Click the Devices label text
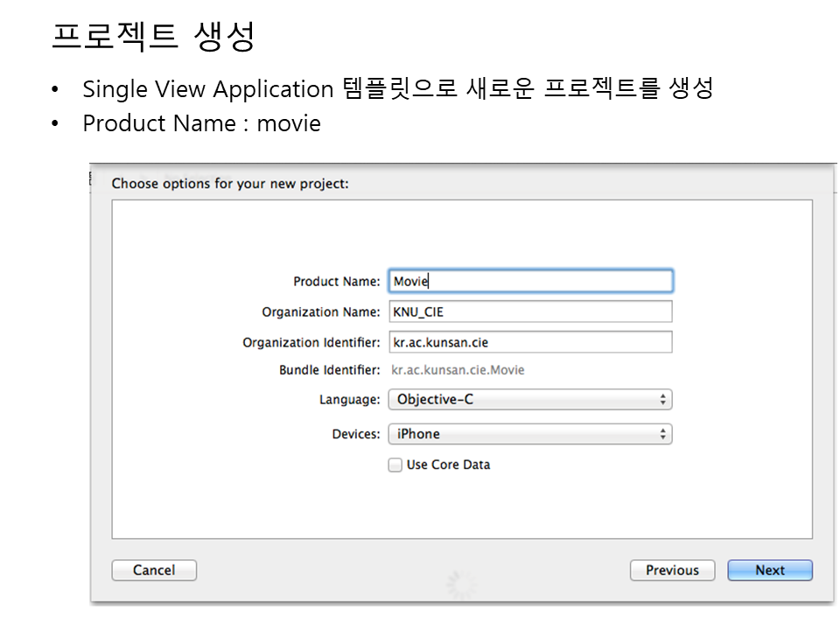Screen dimensions: 840x630 (356, 434)
